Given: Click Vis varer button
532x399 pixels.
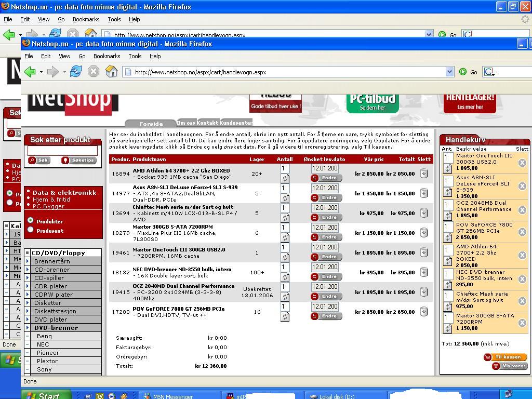Looking at the screenshot, I should (x=510, y=366).
